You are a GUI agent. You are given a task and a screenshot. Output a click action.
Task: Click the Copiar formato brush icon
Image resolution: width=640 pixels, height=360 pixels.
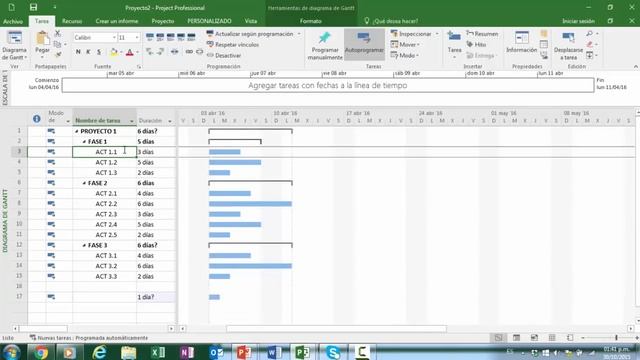coord(58,54)
